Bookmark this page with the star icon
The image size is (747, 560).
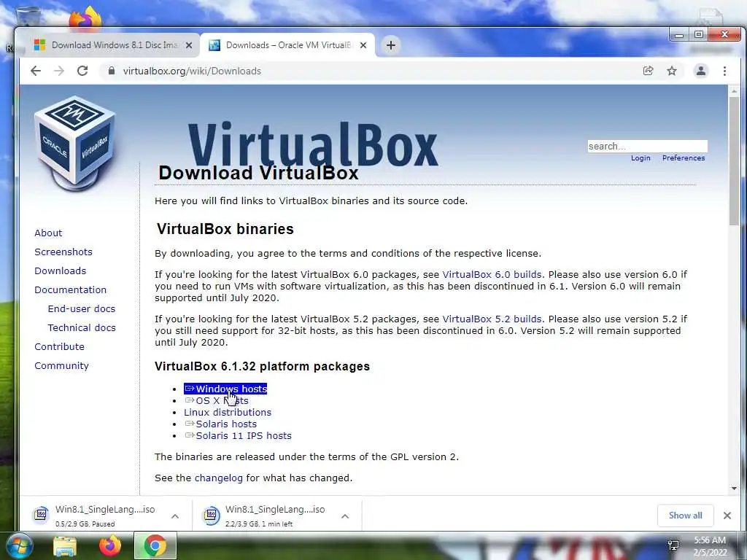coord(672,71)
